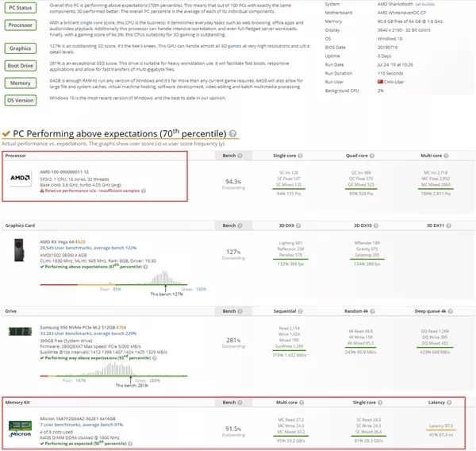This screenshot has height=451, width=476.
Task: Open '28,545 User benchmarks' link
Action: 88,248
